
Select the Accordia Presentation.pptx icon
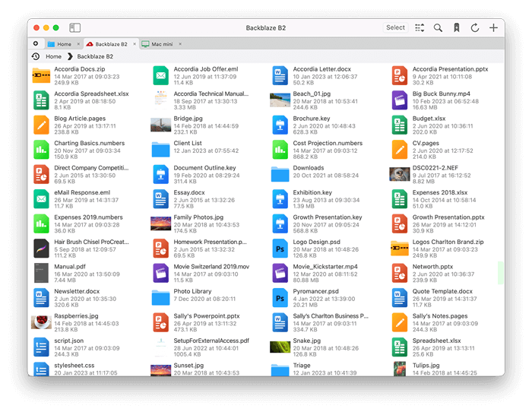point(399,75)
